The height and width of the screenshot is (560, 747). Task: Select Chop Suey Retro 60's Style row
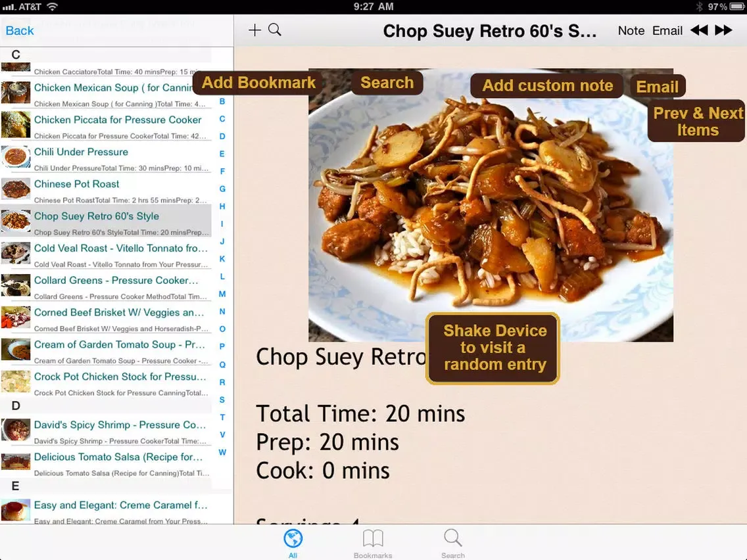click(106, 222)
